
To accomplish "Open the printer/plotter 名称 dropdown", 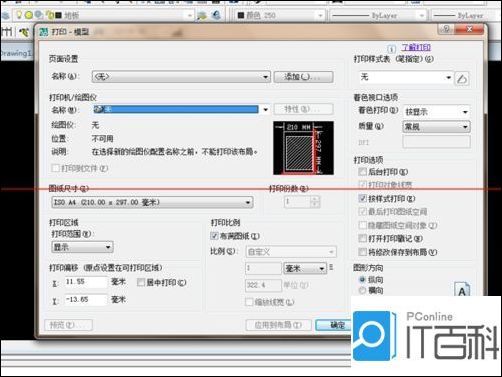I will point(181,109).
